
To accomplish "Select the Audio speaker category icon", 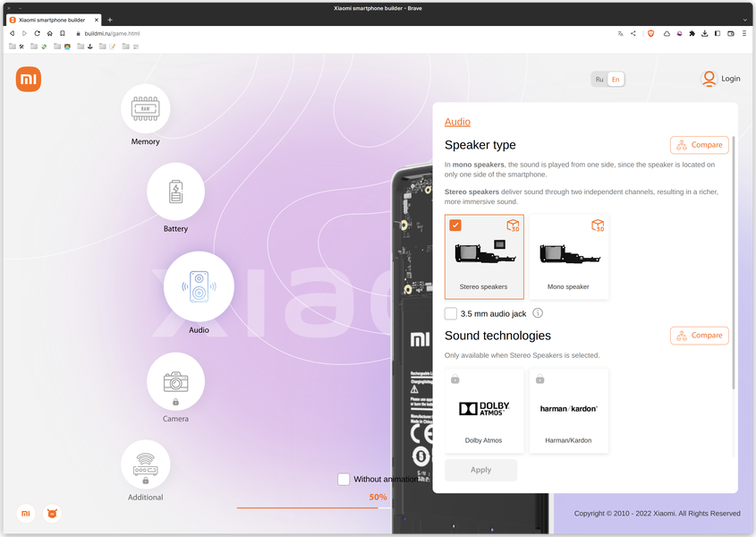I will pos(199,286).
